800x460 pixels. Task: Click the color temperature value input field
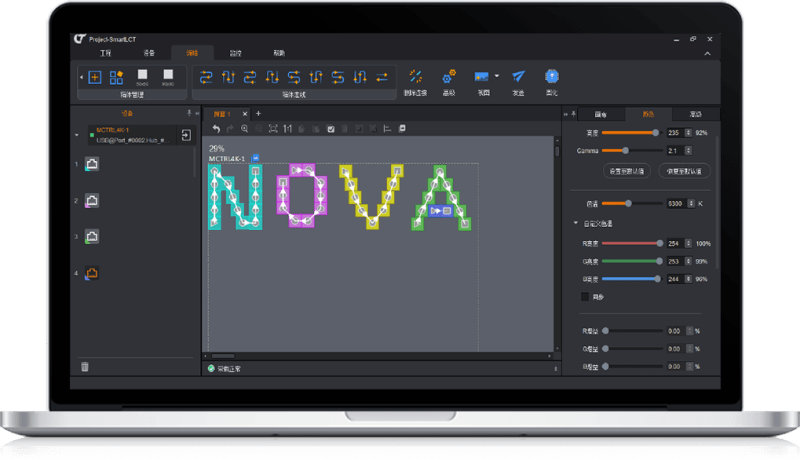[x=677, y=203]
